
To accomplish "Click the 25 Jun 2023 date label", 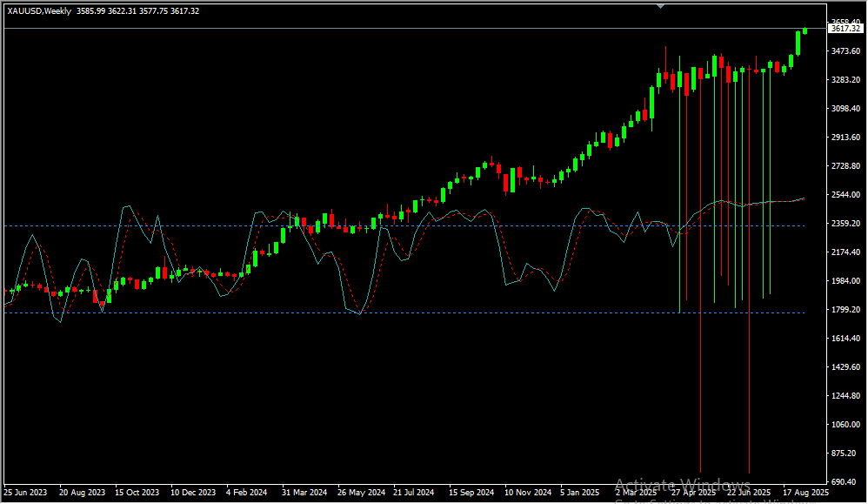I will click(x=26, y=492).
